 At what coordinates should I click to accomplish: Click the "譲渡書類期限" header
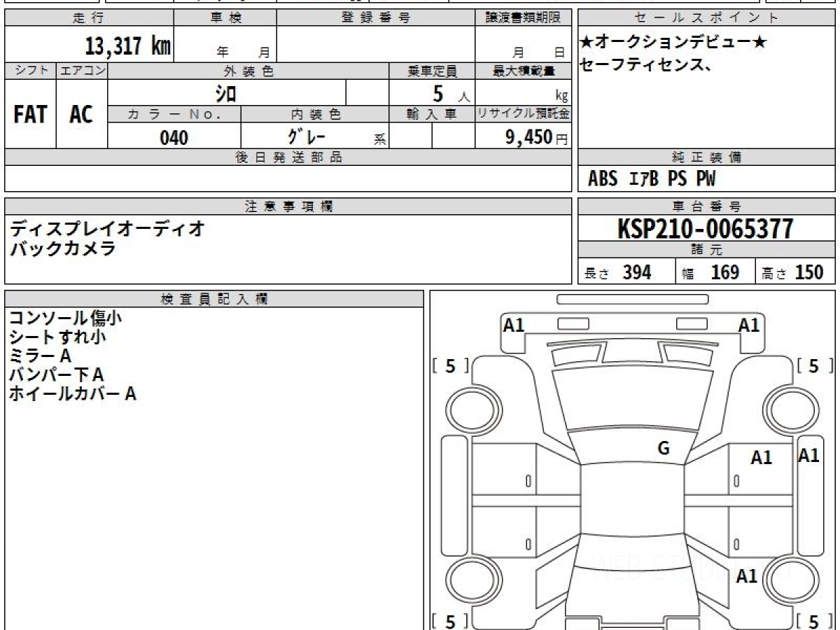[x=523, y=18]
